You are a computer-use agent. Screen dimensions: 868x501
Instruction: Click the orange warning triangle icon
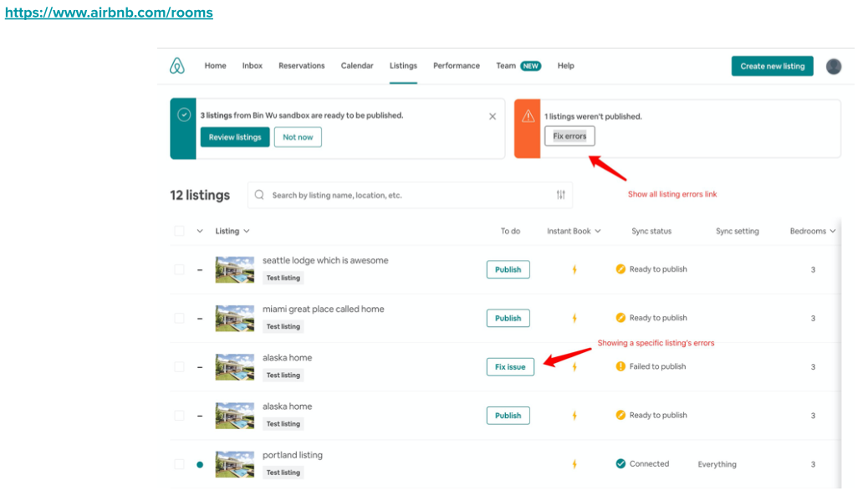[x=528, y=117]
